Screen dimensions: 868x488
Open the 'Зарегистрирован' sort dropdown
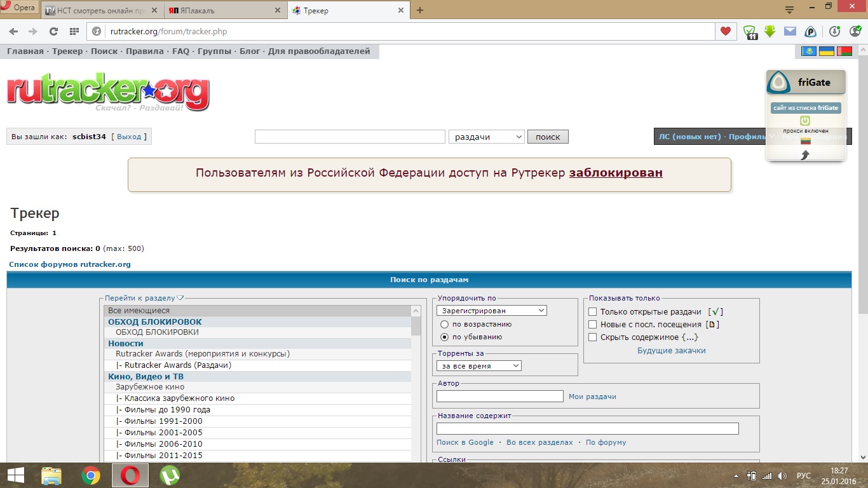point(492,311)
